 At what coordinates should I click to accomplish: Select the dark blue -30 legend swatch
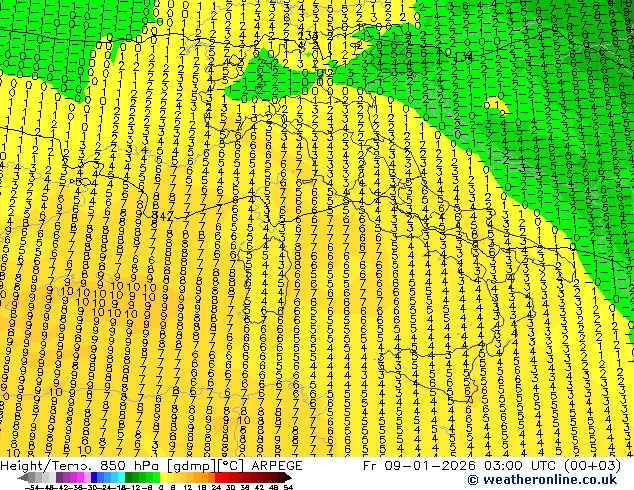point(94,477)
